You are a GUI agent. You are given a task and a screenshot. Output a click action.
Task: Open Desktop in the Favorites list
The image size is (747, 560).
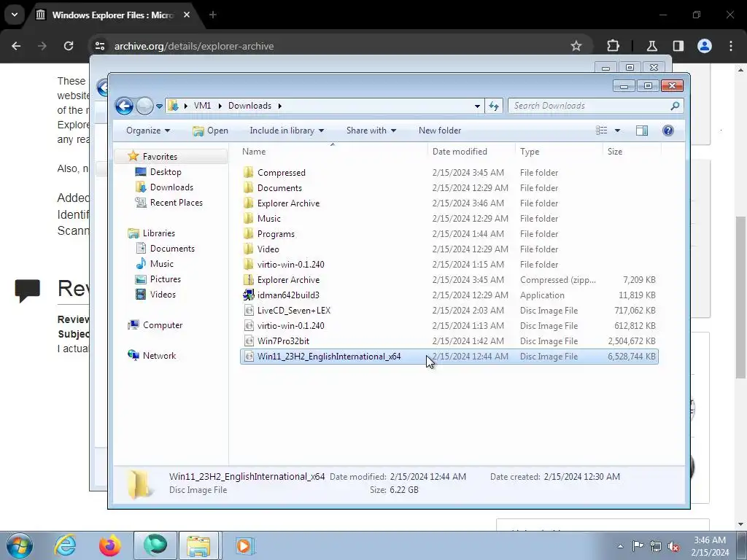click(166, 172)
